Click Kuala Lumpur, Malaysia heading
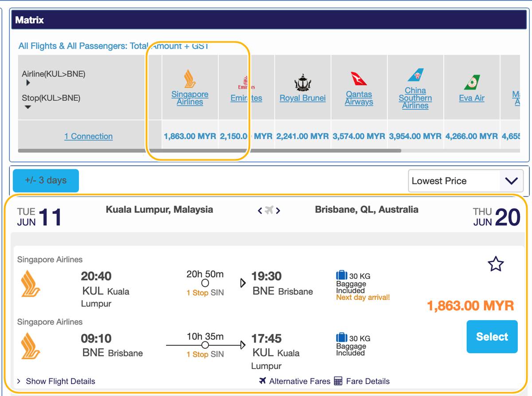 [160, 209]
